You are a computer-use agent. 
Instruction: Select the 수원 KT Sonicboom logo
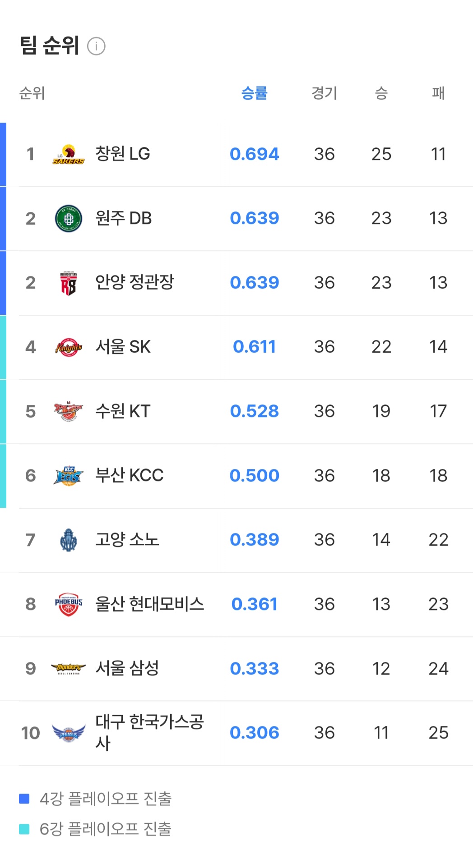[68, 411]
